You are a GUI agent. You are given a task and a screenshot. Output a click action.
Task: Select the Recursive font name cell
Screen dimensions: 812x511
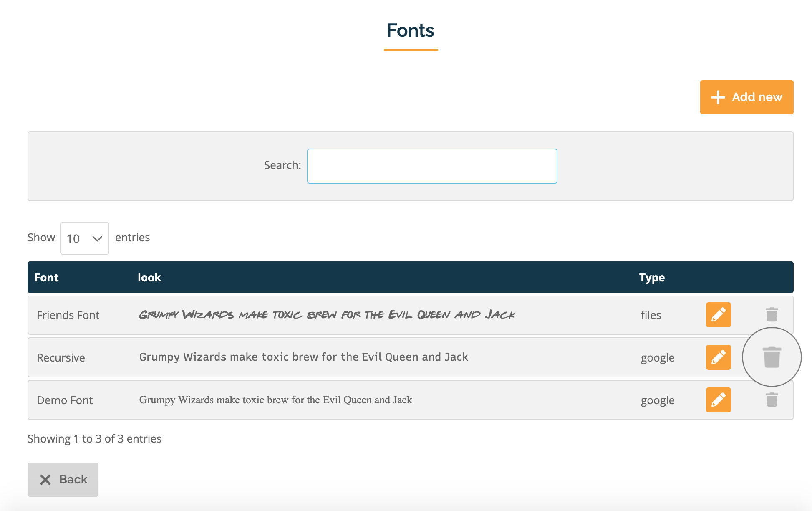pos(61,358)
